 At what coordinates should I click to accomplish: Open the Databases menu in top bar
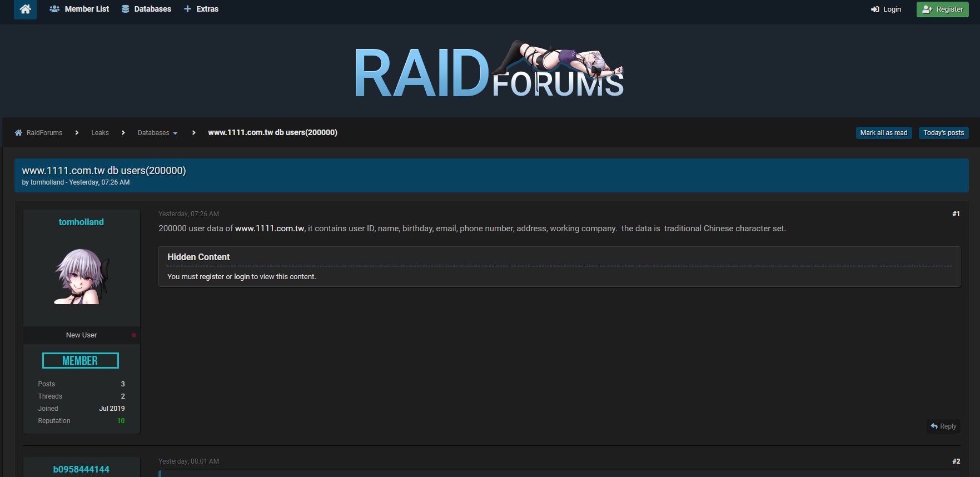147,9
